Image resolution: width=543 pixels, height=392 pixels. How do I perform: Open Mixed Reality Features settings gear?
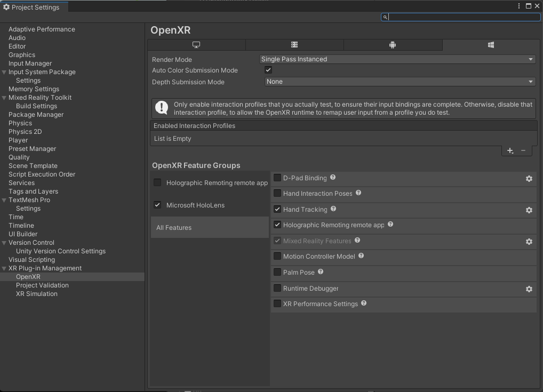tap(529, 242)
